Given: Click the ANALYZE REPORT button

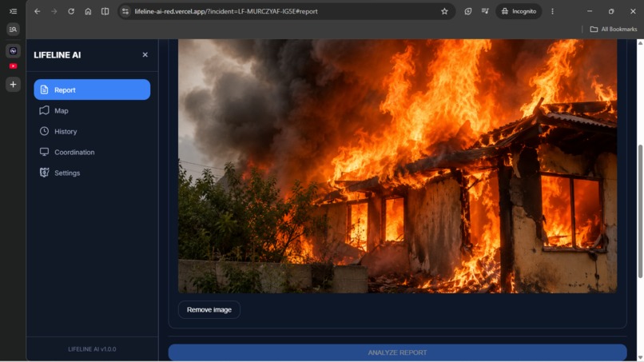Looking at the screenshot, I should tap(397, 352).
